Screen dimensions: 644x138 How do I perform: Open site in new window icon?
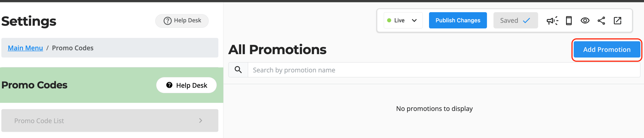point(617,21)
